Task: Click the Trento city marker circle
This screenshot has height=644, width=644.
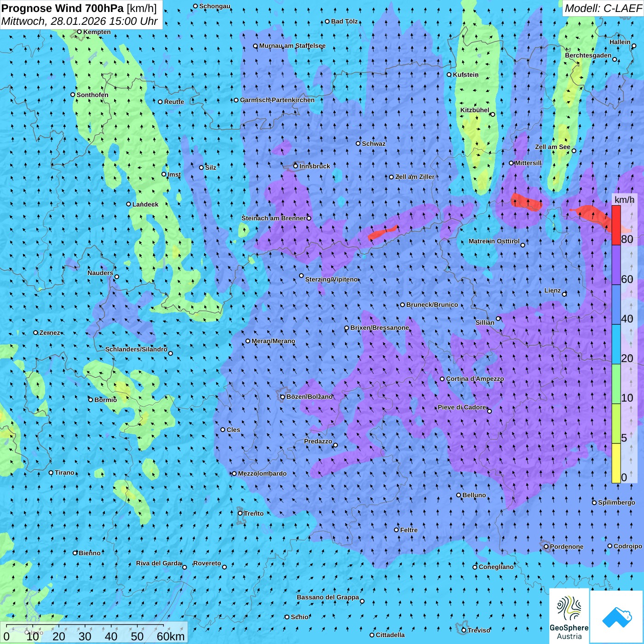Action: (240, 513)
